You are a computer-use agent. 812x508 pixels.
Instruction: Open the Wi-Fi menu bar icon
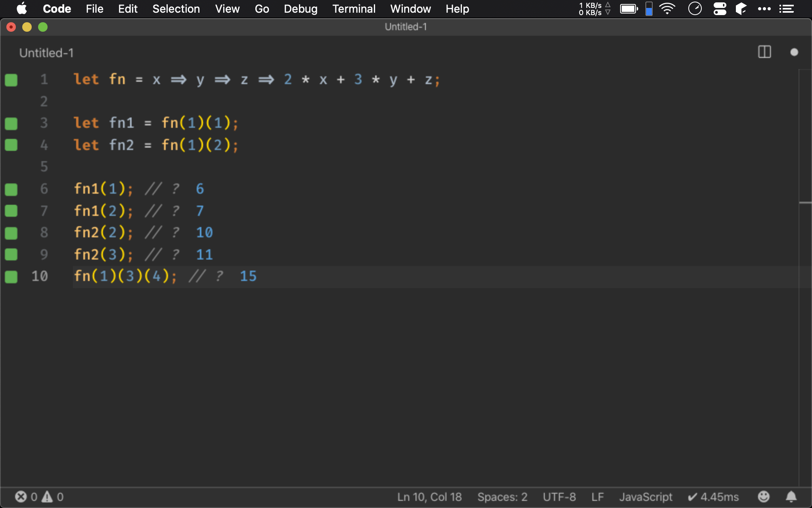pos(667,9)
